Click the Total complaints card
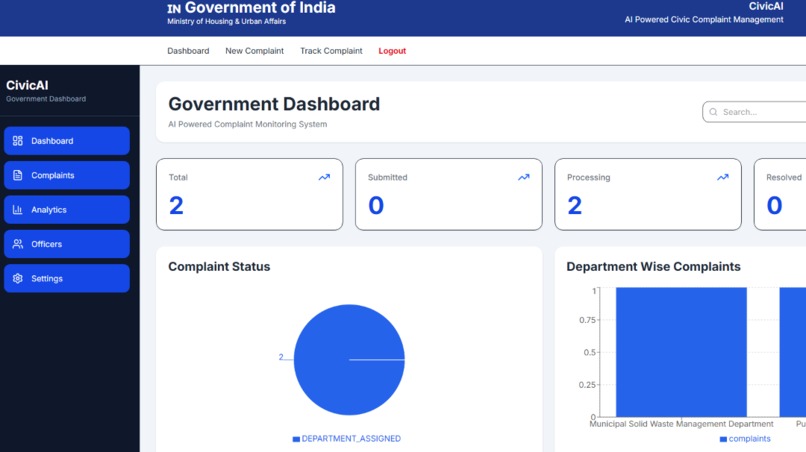This screenshot has height=452, width=806. 249,194
